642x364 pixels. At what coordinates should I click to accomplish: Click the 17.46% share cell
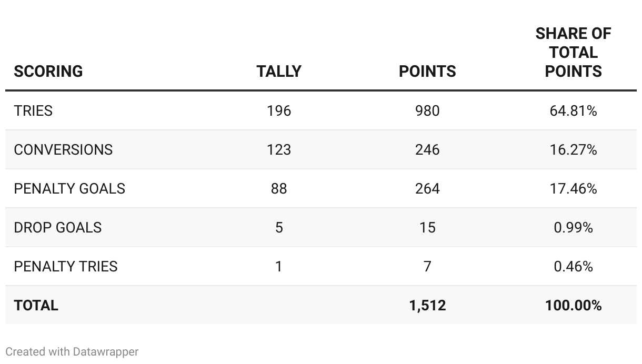(573, 189)
